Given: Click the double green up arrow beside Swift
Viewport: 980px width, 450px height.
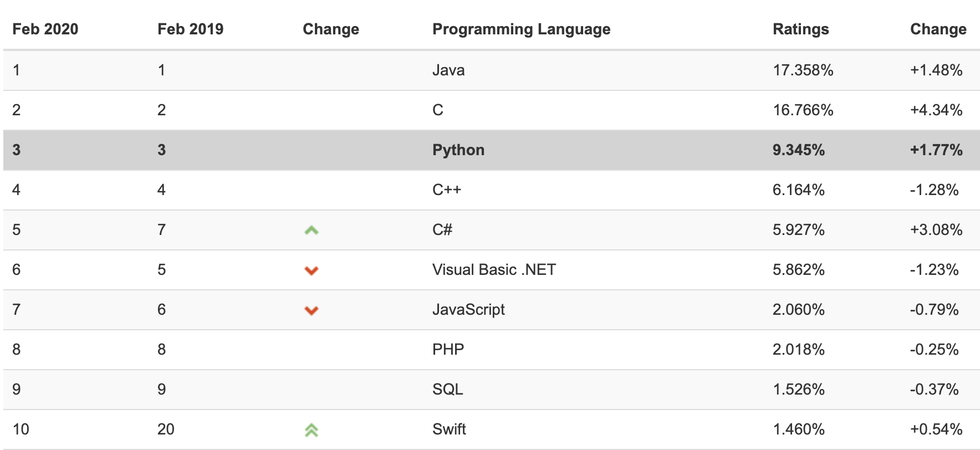Looking at the screenshot, I should 312,430.
